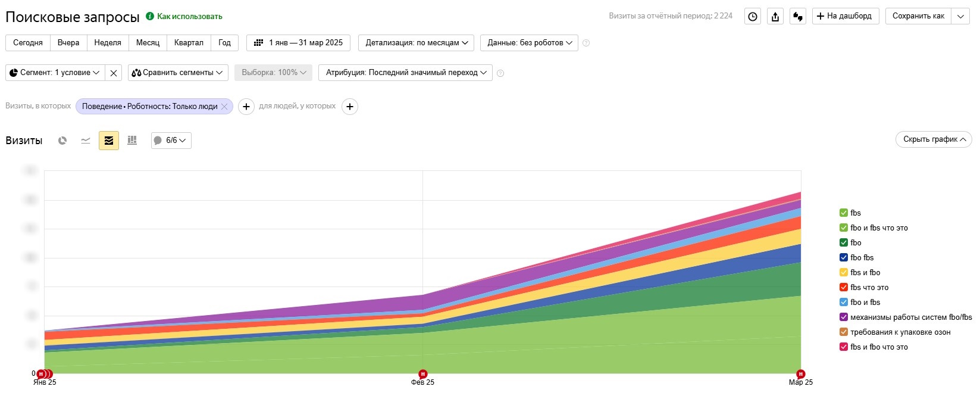The height and width of the screenshot is (408, 980).
Task: Uncheck the 'fbs' legend checkbox
Action: 843,213
